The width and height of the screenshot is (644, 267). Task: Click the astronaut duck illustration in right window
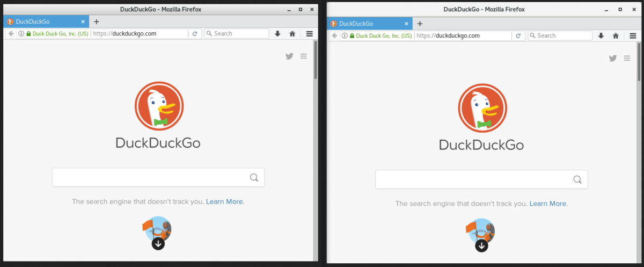(x=481, y=232)
